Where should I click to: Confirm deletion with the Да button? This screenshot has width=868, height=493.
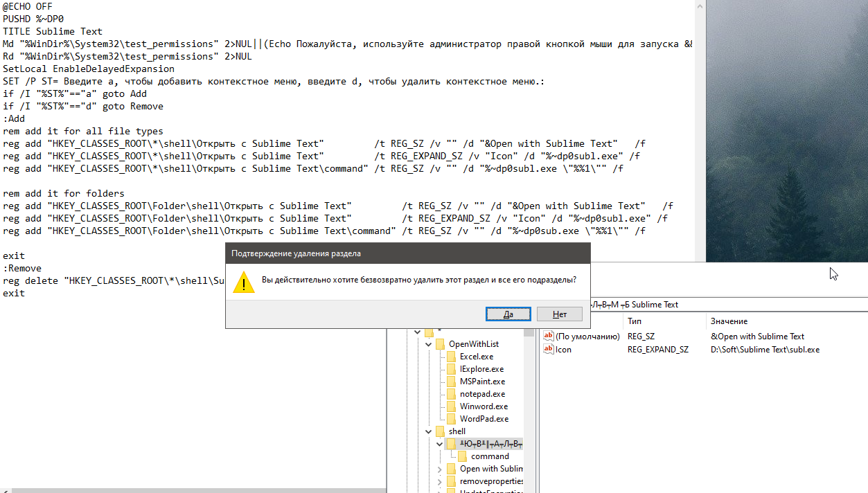508,314
